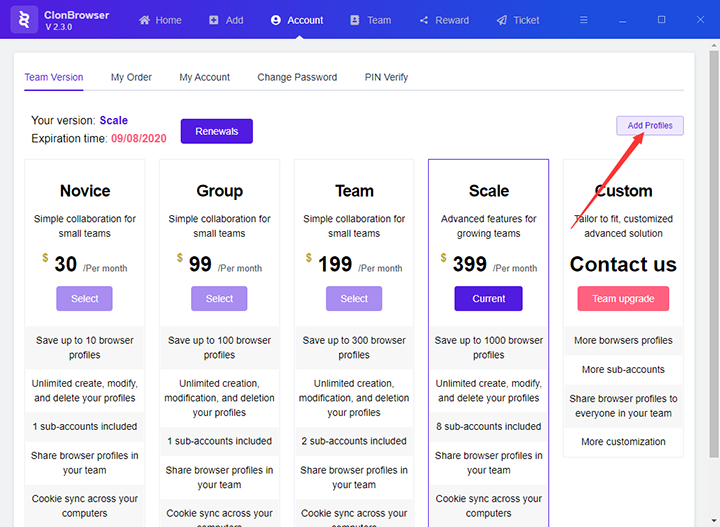Select the Group plan
720x527 pixels.
point(219,298)
